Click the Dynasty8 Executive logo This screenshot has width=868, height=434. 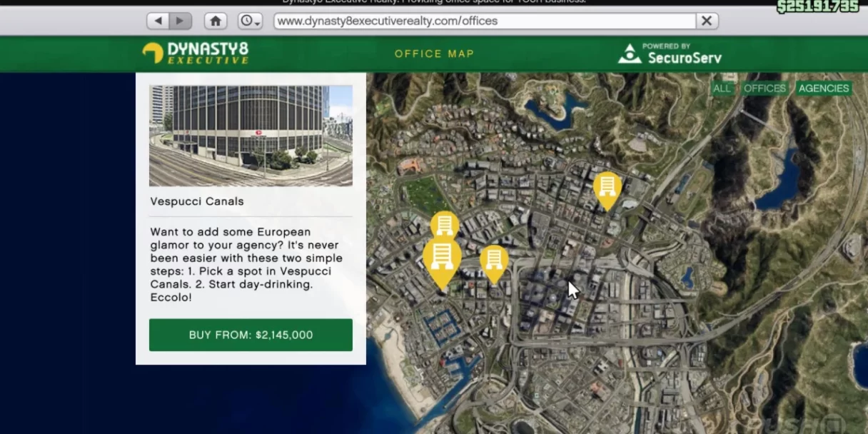(195, 54)
